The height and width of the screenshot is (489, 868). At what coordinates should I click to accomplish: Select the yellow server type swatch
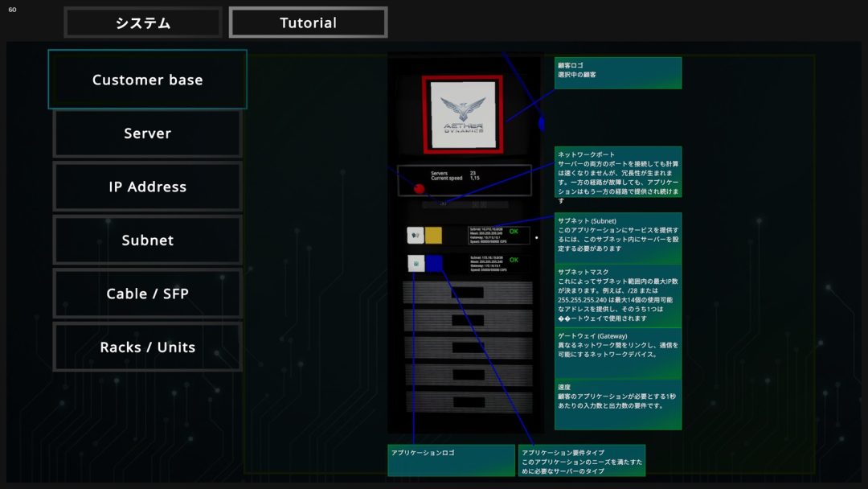tap(433, 235)
